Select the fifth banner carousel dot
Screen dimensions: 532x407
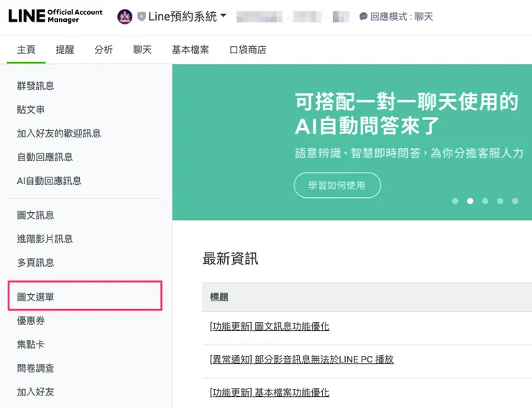515,201
